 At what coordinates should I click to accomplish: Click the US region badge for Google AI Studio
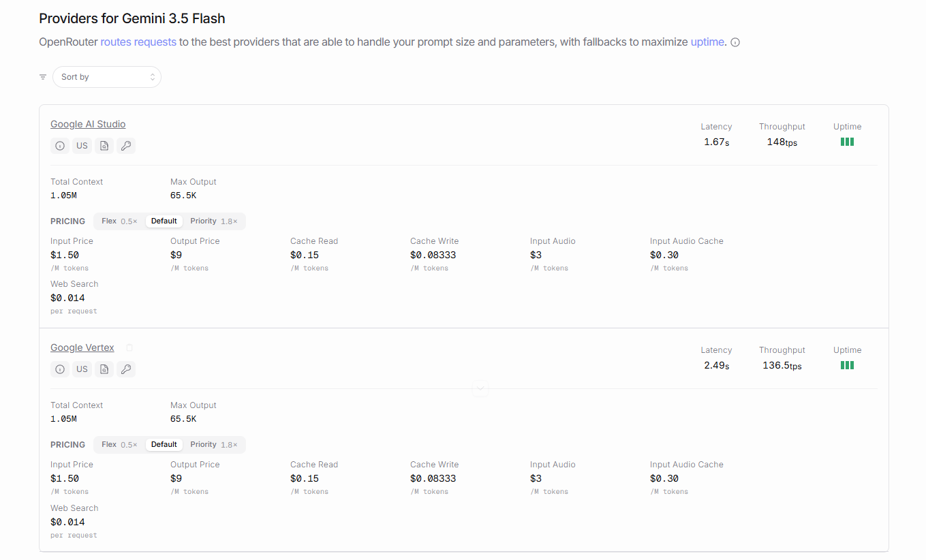coord(82,146)
